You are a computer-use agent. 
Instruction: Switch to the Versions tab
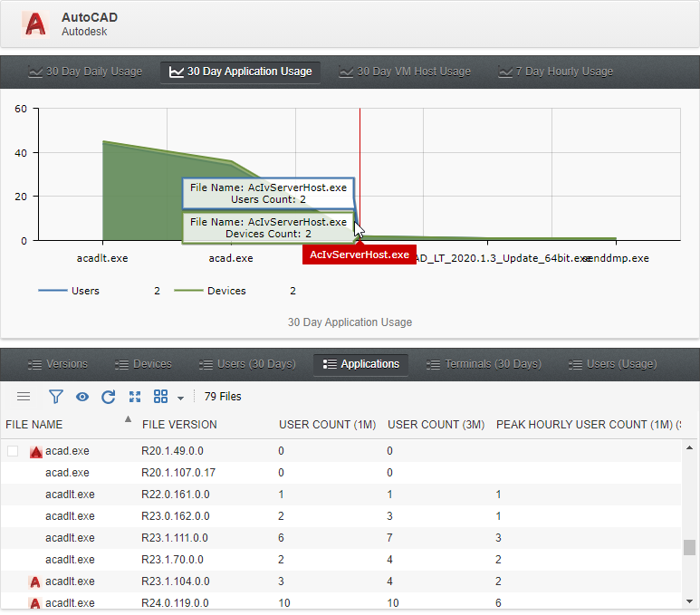click(x=58, y=364)
